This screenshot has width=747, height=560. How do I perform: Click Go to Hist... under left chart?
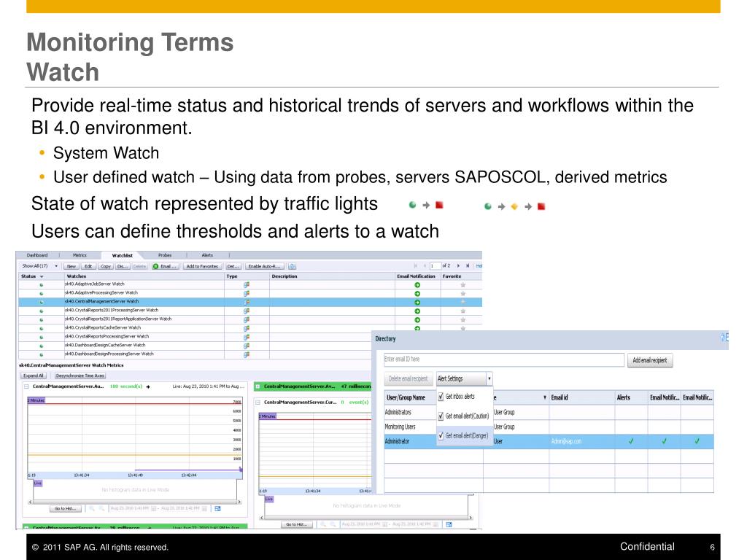coord(65,508)
